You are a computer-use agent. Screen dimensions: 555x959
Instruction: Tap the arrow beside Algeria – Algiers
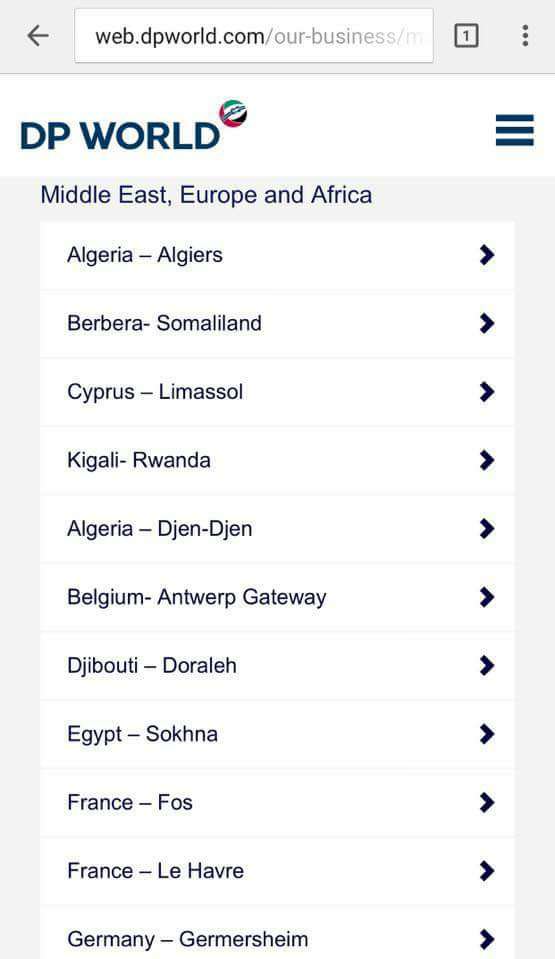[x=487, y=254]
